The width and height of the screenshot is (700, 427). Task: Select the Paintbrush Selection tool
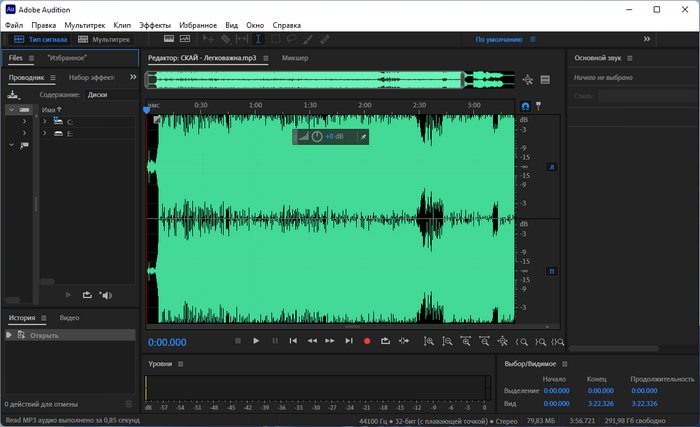(308, 39)
